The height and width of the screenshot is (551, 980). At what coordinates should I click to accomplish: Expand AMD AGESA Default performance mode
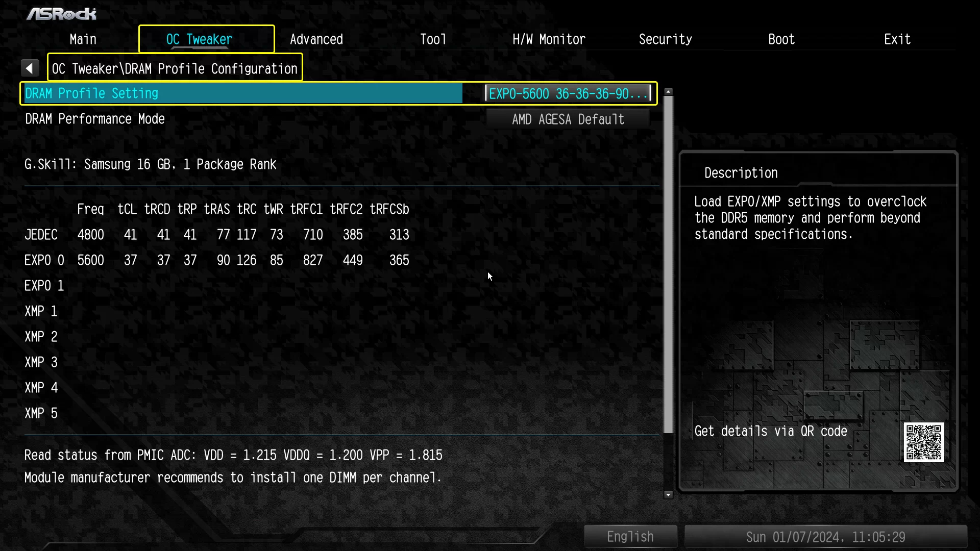point(568,119)
